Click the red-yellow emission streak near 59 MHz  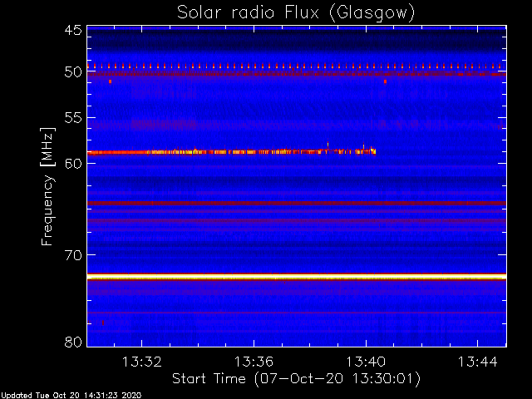(231, 152)
